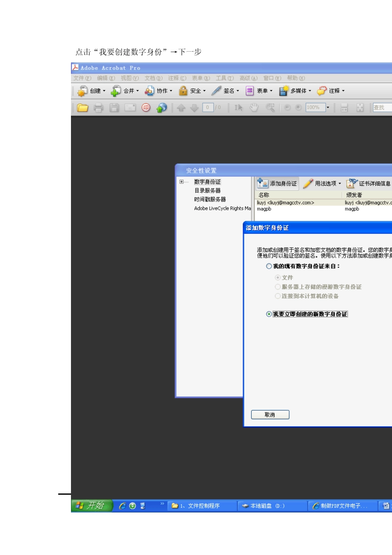Click the zoom out minus icon
This screenshot has width=392, height=555.
pyautogui.click(x=287, y=107)
